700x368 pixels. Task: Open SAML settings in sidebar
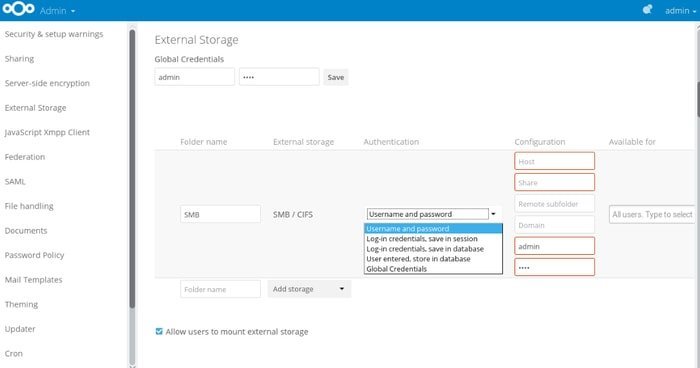click(x=15, y=181)
